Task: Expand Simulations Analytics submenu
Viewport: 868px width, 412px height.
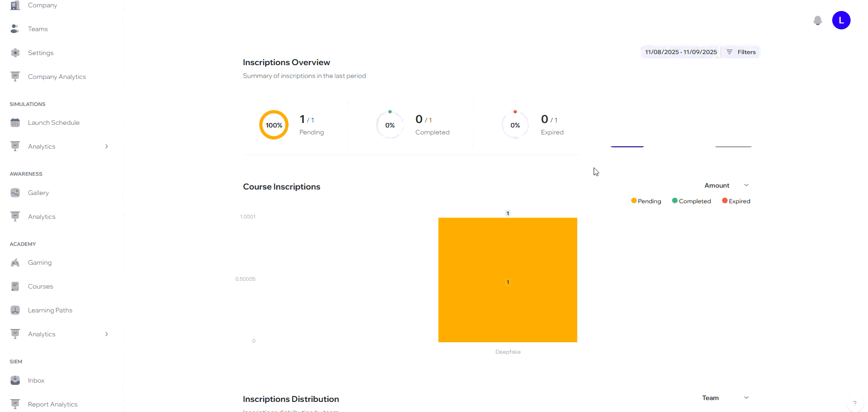Action: [106, 146]
